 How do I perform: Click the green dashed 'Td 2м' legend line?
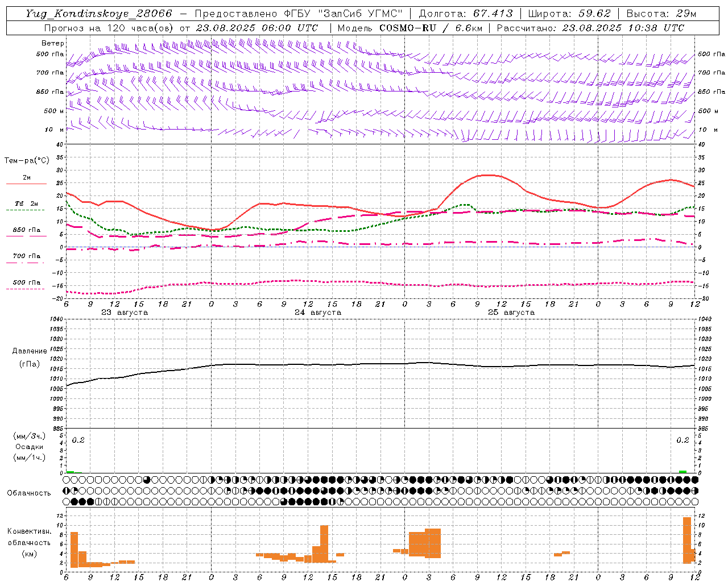pyautogui.click(x=25, y=210)
